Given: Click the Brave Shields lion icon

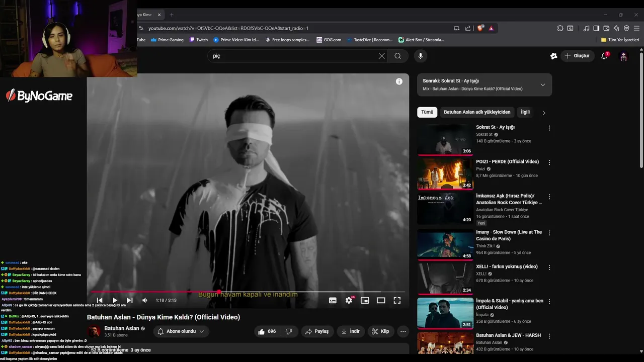Looking at the screenshot, I should point(480,28).
